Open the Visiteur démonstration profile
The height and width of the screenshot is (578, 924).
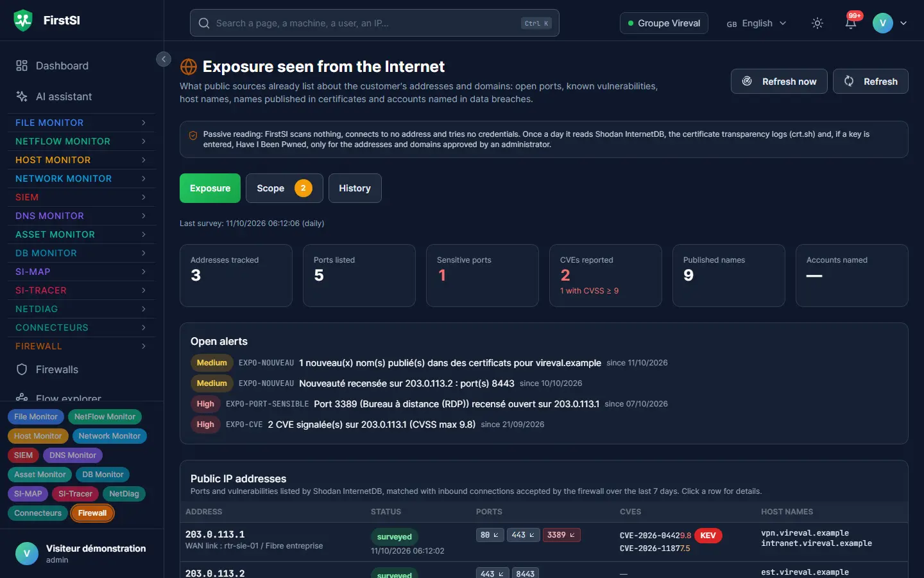[81, 554]
